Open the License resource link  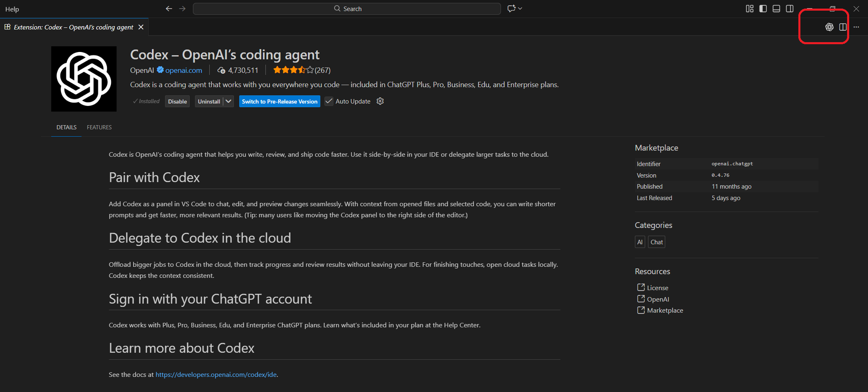(x=657, y=288)
